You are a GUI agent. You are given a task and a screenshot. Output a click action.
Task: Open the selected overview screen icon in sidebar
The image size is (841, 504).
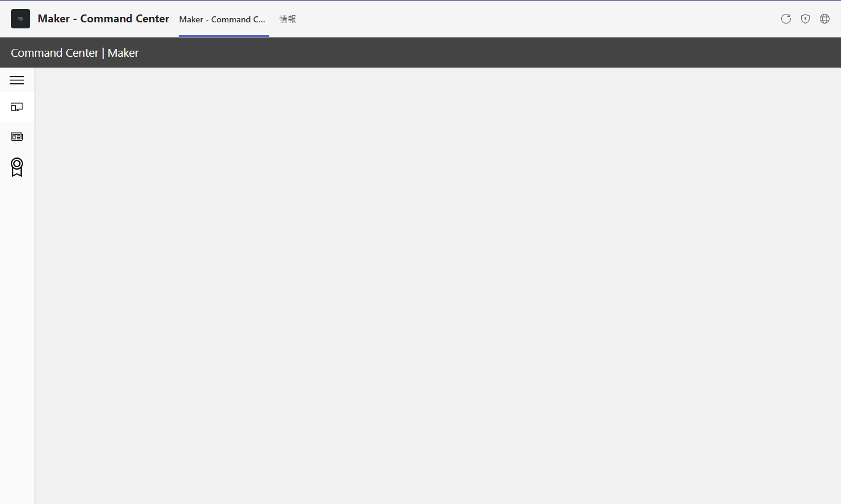coord(17,107)
